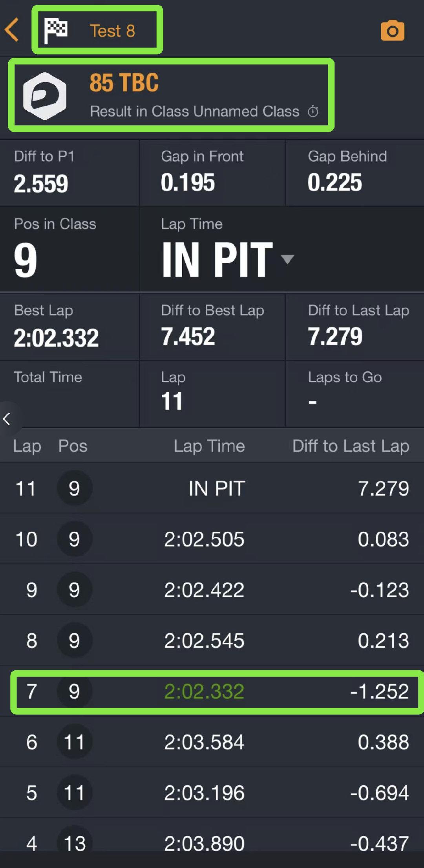Tap position badge 13 on lap 4
Screen dimensions: 424x868
click(75, 843)
